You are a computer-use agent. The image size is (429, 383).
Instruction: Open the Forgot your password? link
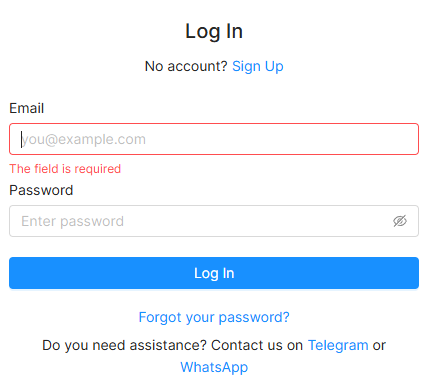click(x=214, y=317)
